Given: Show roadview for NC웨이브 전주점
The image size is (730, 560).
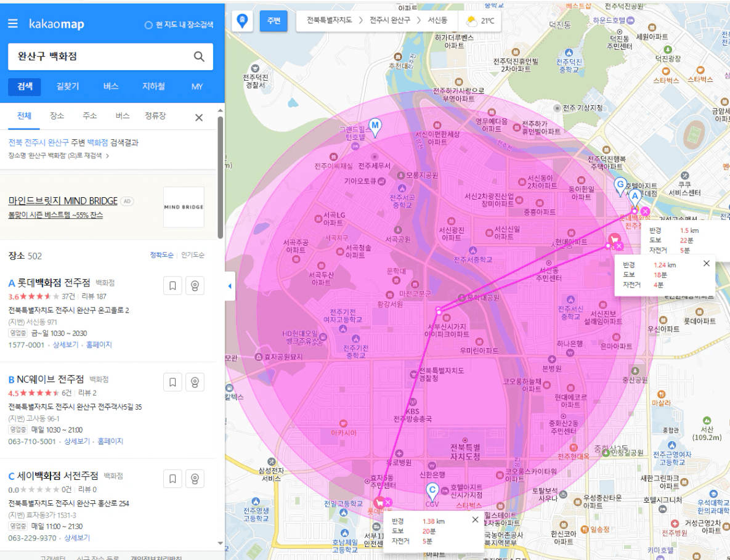Looking at the screenshot, I should coord(195,382).
